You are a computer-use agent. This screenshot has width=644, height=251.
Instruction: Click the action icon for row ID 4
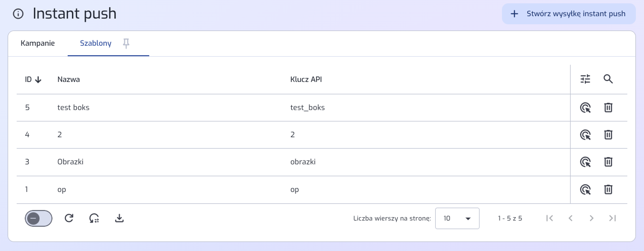click(x=585, y=135)
